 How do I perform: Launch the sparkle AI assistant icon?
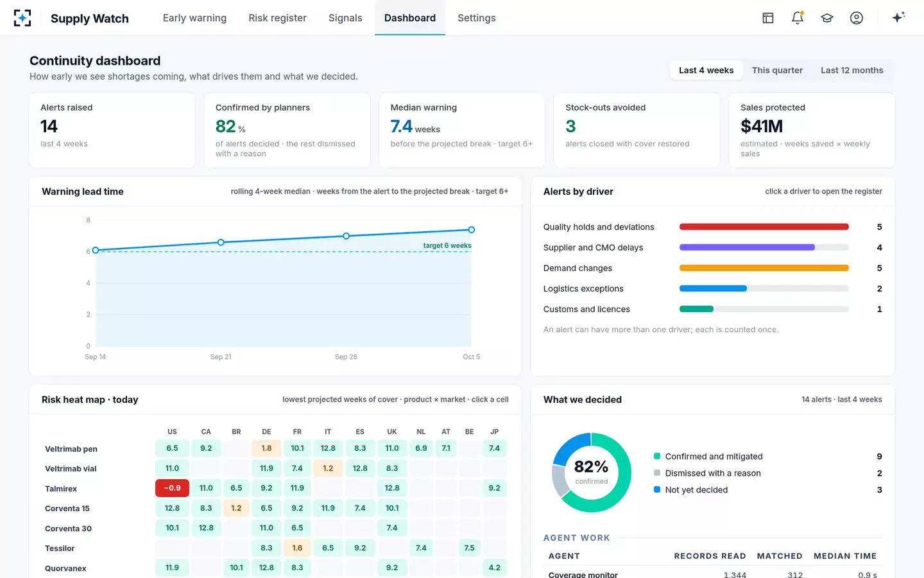click(898, 17)
